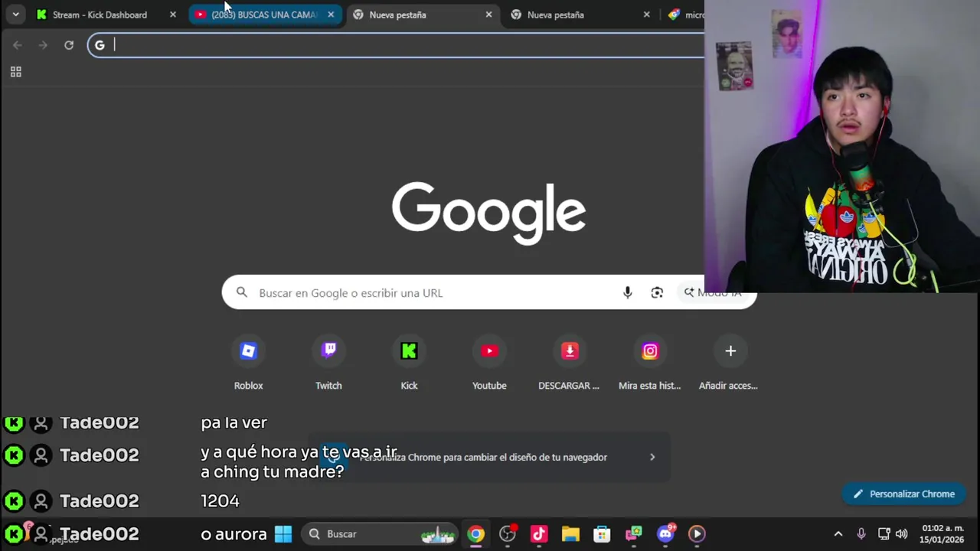
Task: Switch to the YouTube BUSCAS UNA CAMA tab
Action: [264, 15]
